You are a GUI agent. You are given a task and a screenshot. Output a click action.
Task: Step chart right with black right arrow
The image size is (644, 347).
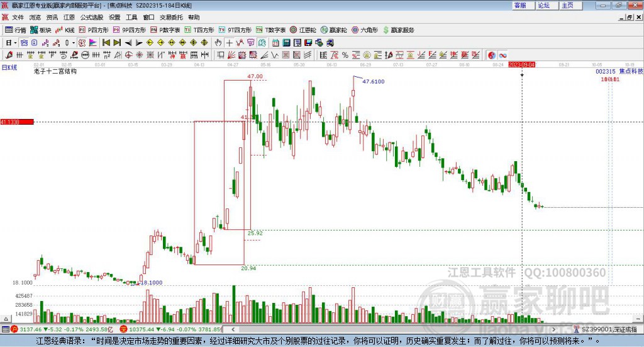tap(139, 43)
